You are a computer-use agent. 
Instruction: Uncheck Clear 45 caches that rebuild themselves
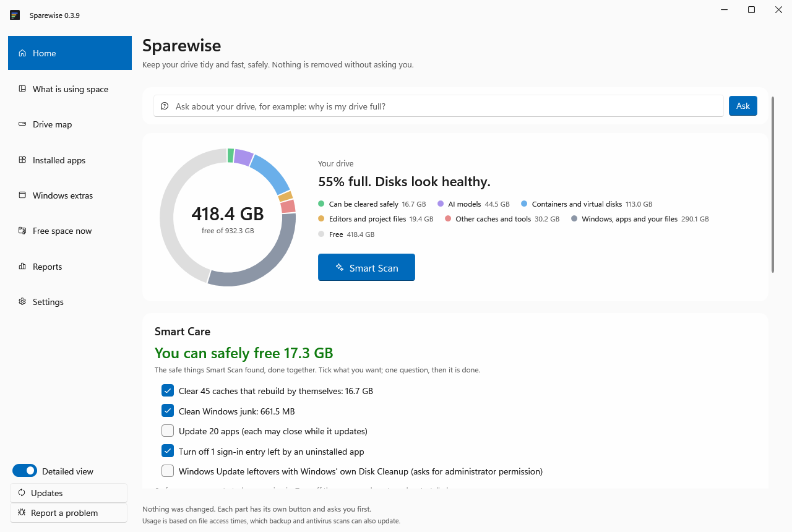pyautogui.click(x=168, y=391)
